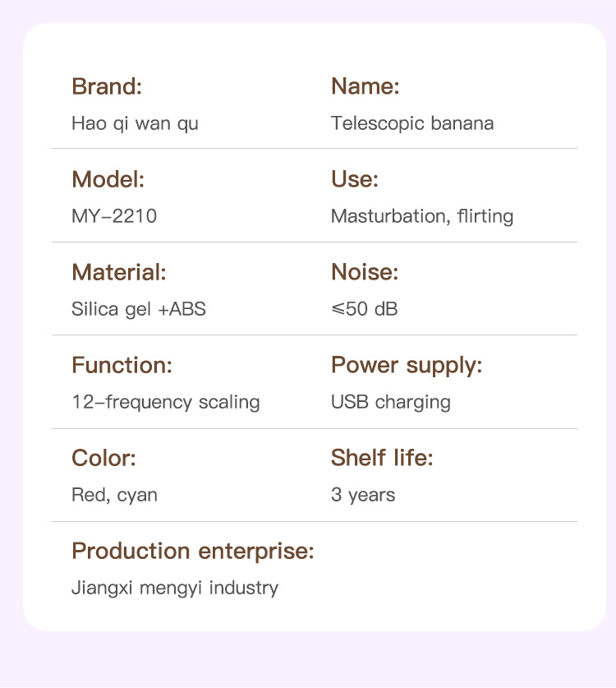Select the 'Telescopic banana' name text
This screenshot has height=688, width=616.
[412, 124]
